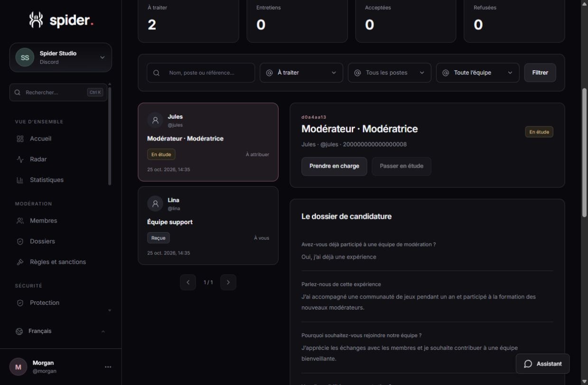The image size is (588, 385).
Task: Click the Protection shield icon
Action: coord(20,303)
